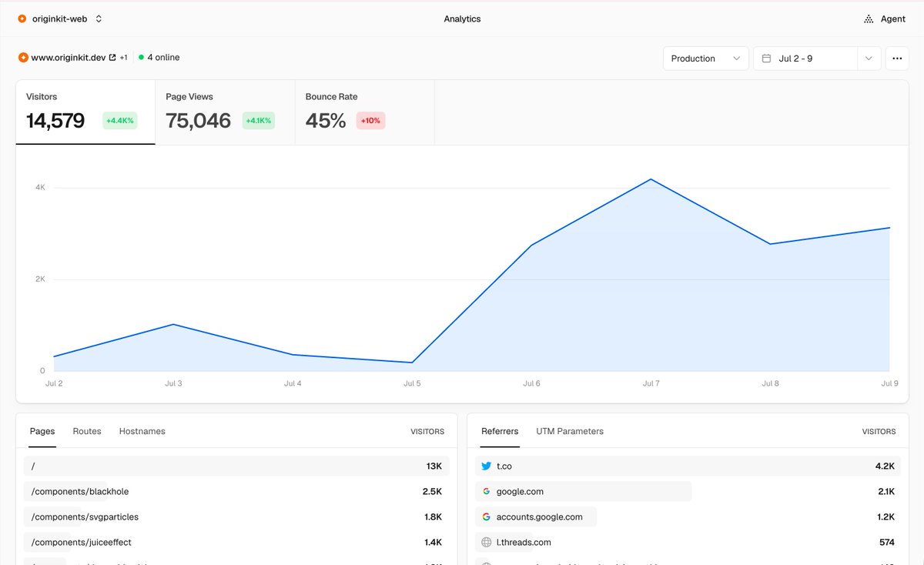Switch to the Routes tab

coord(87,431)
